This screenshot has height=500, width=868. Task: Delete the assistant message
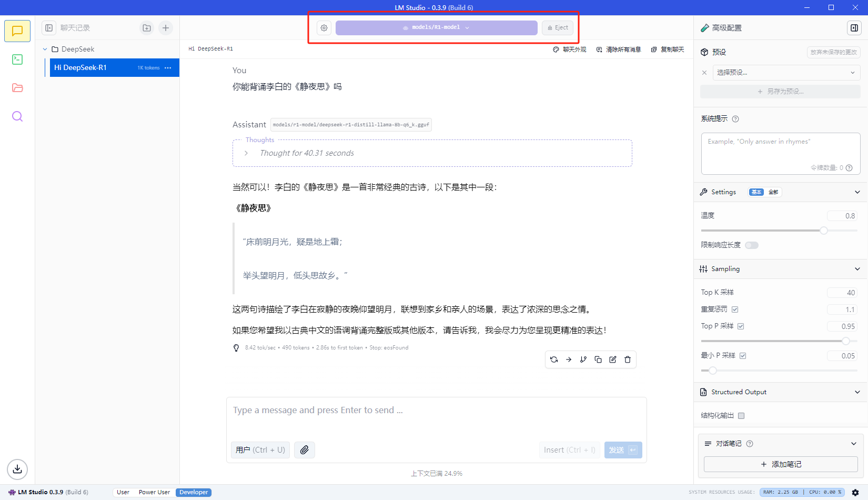tap(628, 359)
